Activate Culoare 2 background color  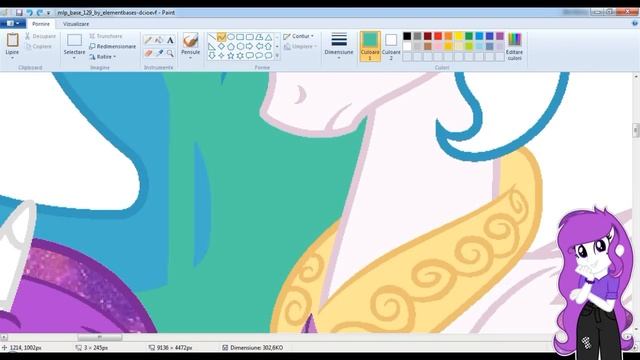(x=391, y=47)
